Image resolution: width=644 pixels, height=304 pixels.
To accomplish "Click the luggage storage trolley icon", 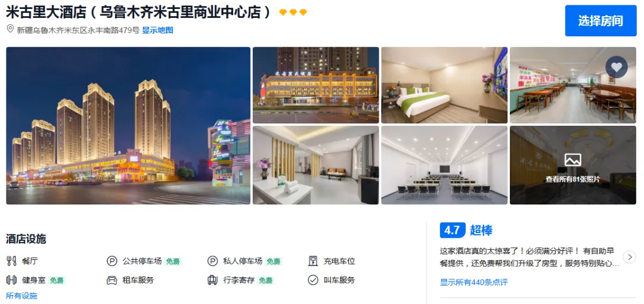I will pyautogui.click(x=212, y=280).
